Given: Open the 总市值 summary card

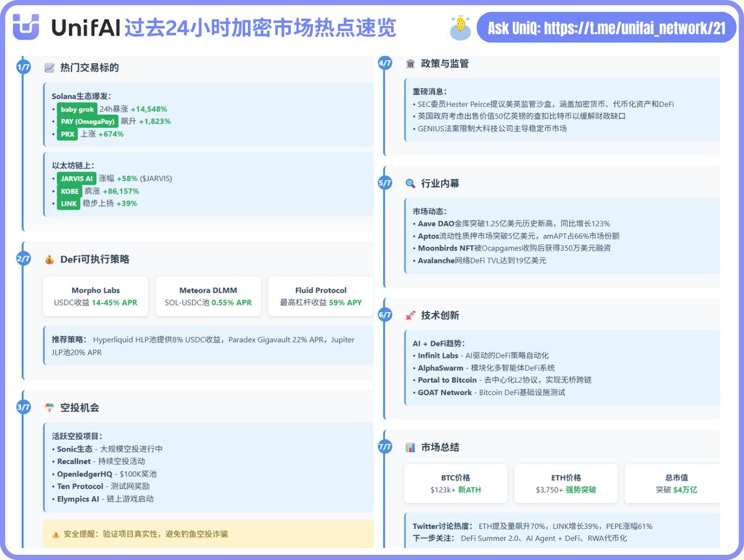Looking at the screenshot, I should pos(673,484).
